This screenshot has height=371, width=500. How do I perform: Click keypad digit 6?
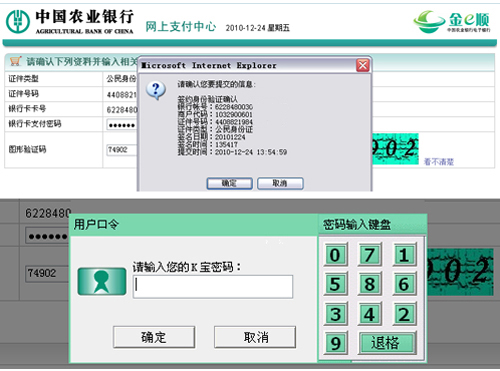404,284
